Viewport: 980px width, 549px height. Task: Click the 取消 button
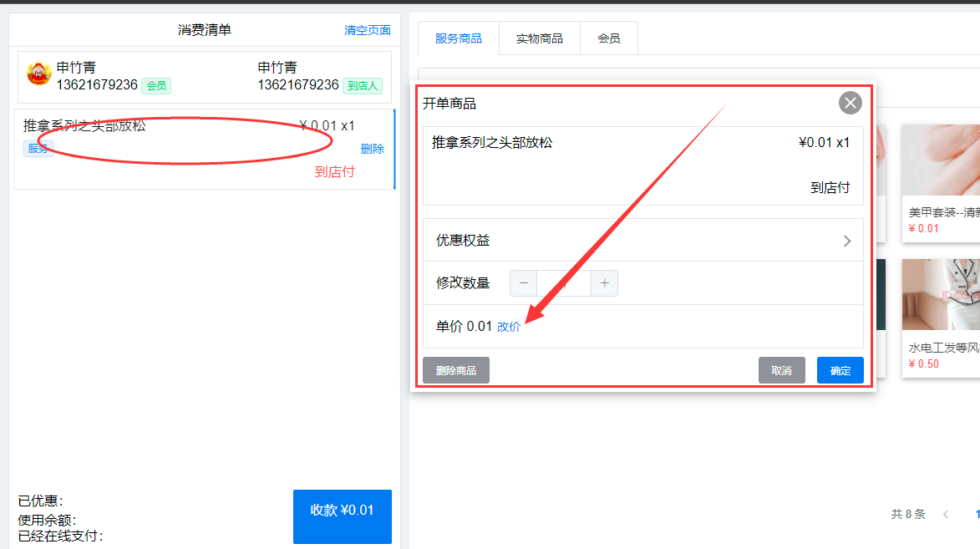pos(781,370)
